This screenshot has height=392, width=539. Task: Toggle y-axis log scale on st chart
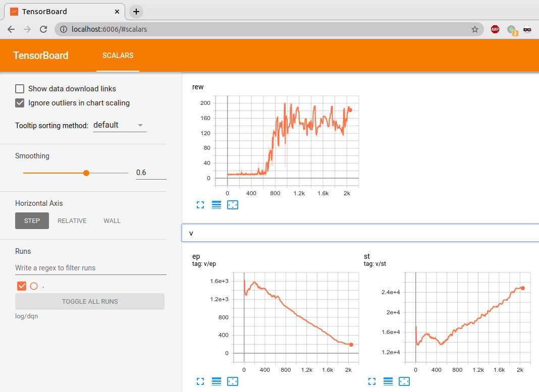388,381
